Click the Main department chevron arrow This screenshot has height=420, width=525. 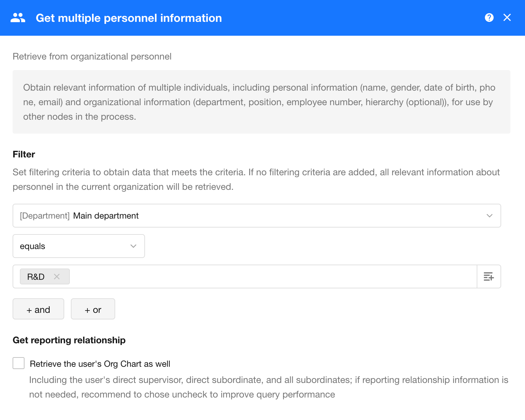(489, 216)
